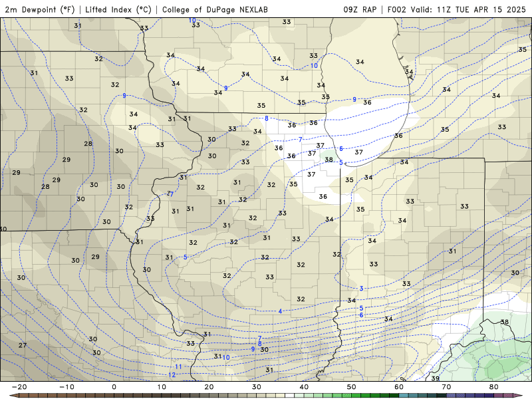This screenshot has width=532, height=399.
Task: Click the -20 label on color scale
Action: pos(19,387)
